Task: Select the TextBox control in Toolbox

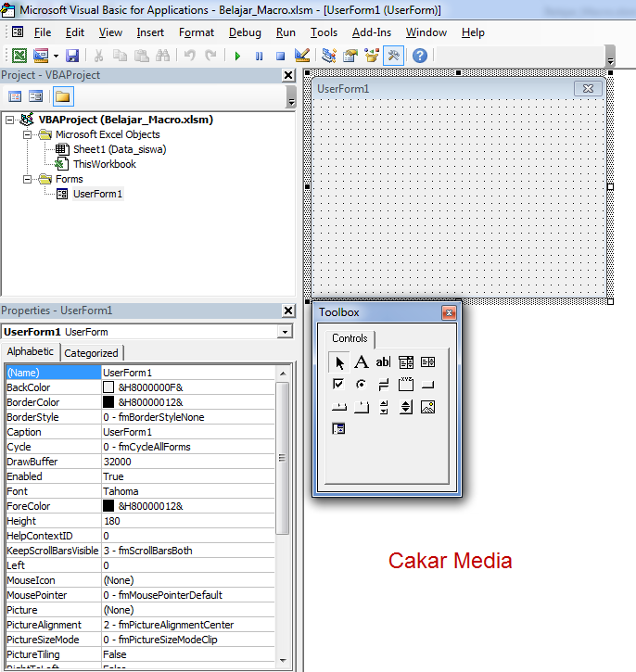Action: (383, 362)
